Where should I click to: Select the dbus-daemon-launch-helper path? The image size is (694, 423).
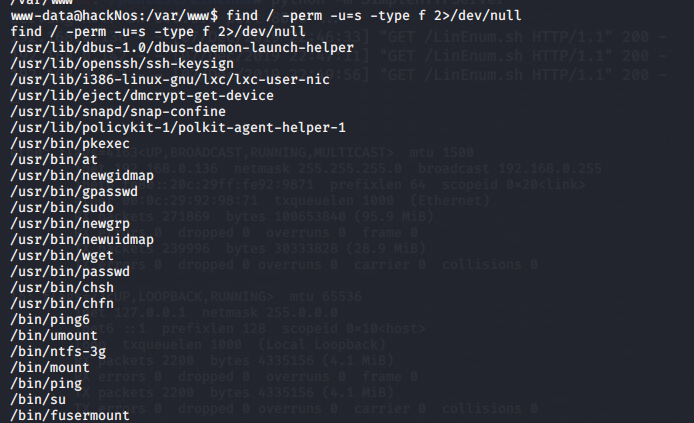(x=182, y=48)
